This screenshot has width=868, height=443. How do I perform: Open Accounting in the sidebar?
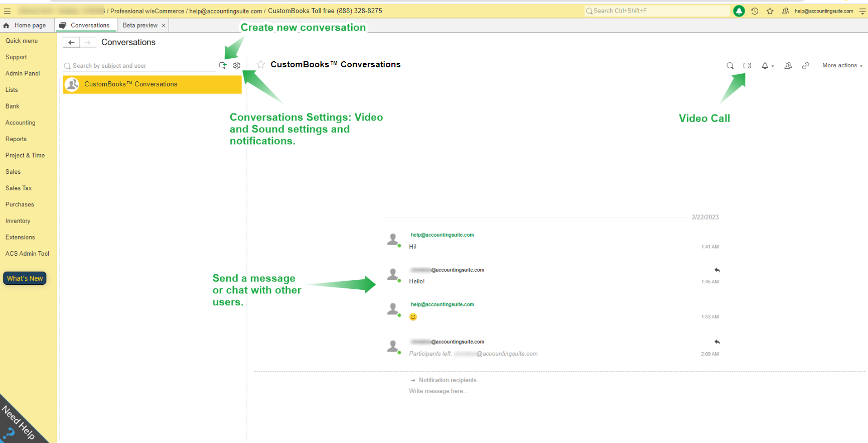[21, 123]
